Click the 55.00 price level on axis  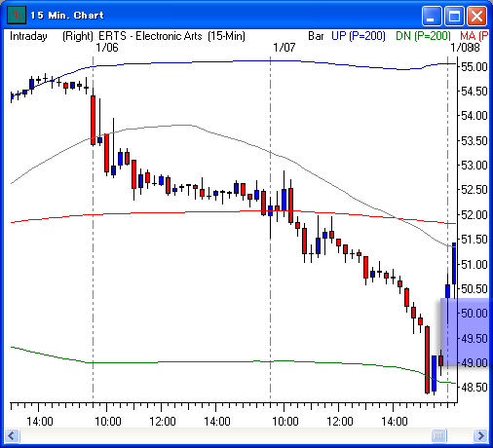point(474,67)
